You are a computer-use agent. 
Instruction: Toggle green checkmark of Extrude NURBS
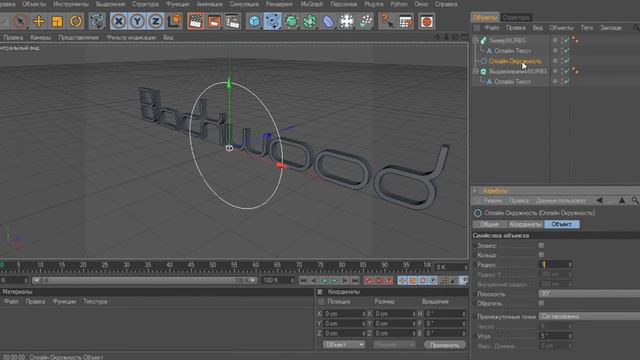pos(567,71)
